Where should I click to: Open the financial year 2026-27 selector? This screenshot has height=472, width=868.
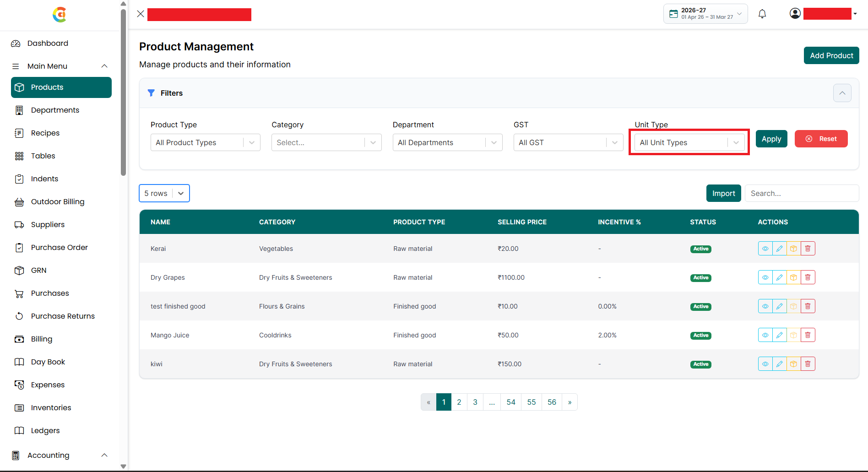pos(705,14)
